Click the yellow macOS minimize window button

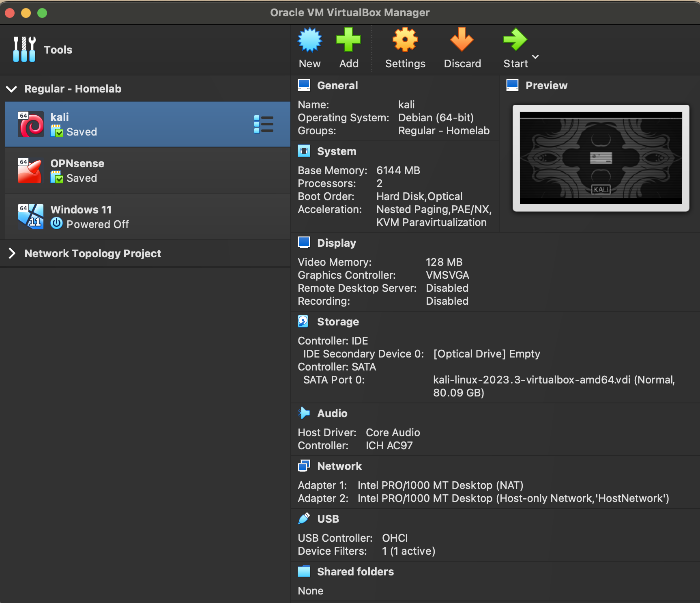pyautogui.click(x=26, y=13)
